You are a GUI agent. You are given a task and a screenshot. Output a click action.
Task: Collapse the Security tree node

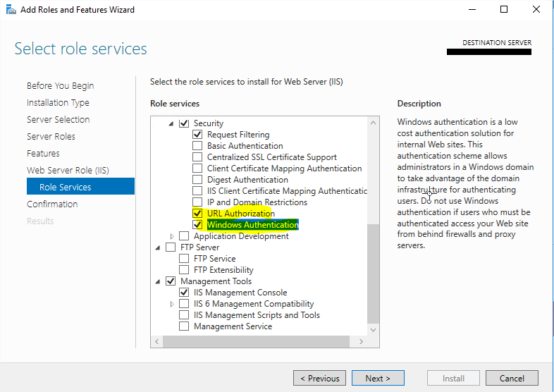(171, 123)
